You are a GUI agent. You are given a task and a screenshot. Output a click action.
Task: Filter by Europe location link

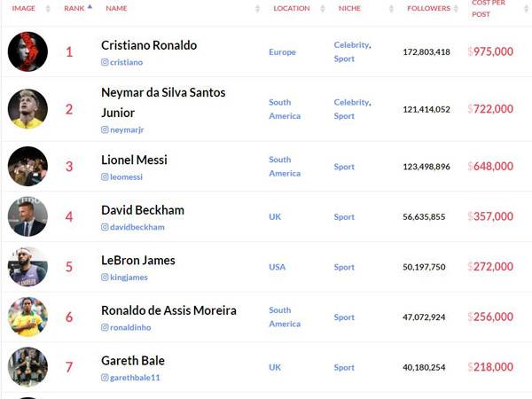(x=282, y=52)
